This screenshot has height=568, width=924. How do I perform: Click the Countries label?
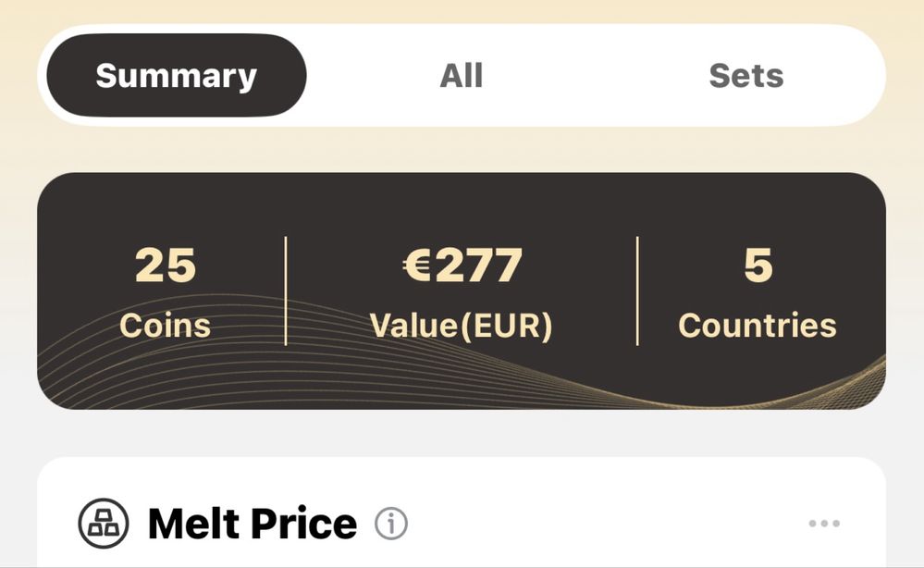758,326
